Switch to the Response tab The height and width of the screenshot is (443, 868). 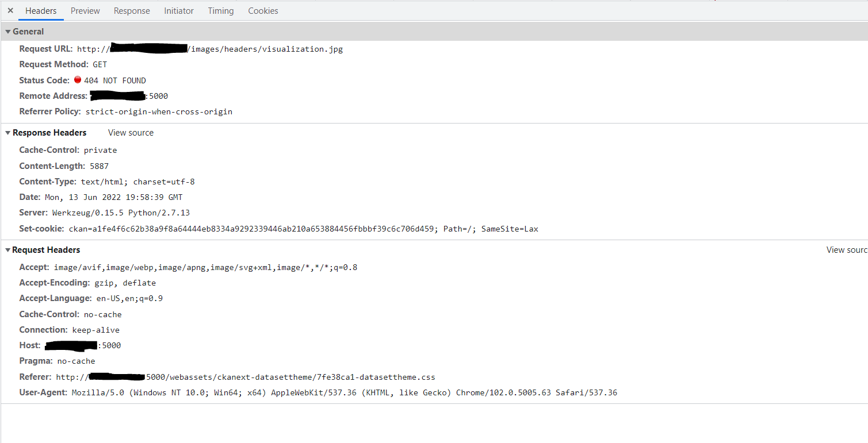(132, 10)
